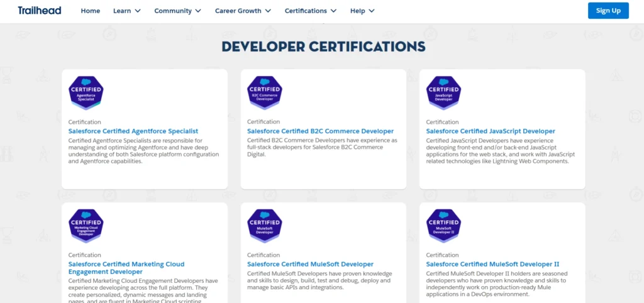Click 'Certification' label in JavaScript Developer card
The image size is (644, 303).
pyautogui.click(x=442, y=122)
